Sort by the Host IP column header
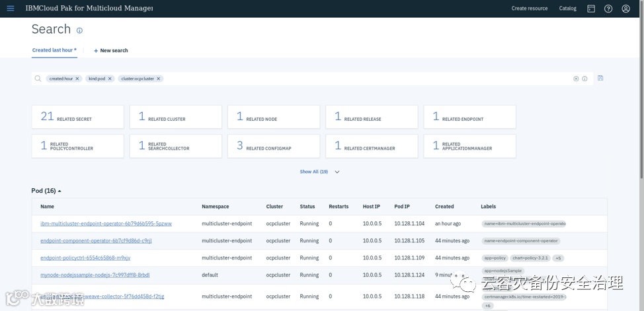644x311 pixels. point(372,207)
